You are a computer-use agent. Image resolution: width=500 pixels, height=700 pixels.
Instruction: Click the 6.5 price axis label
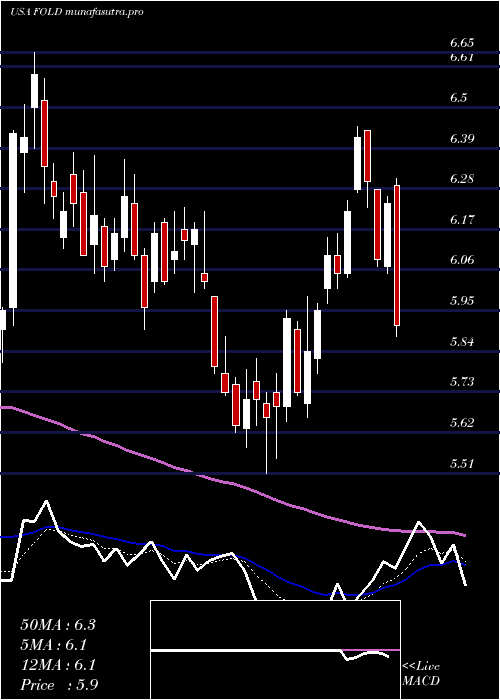(458, 98)
